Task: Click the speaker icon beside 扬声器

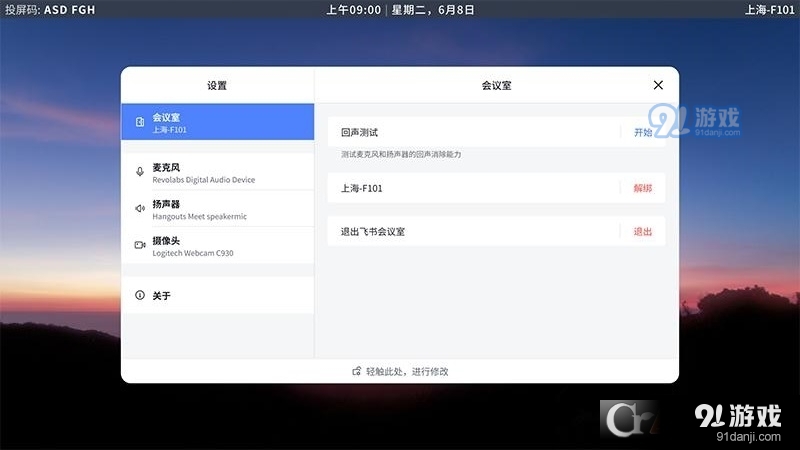Action: (140, 208)
